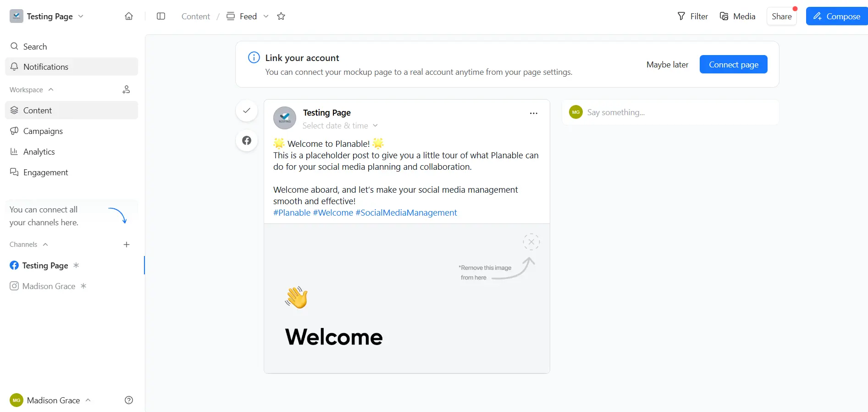868x412 pixels.
Task: Click the Welcome post image
Action: click(407, 299)
